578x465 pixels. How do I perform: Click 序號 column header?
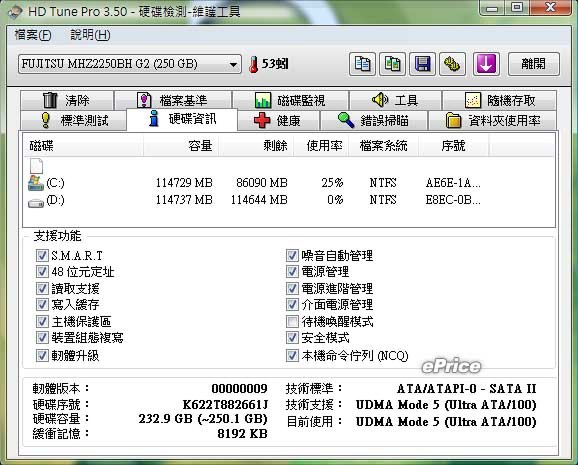[454, 146]
